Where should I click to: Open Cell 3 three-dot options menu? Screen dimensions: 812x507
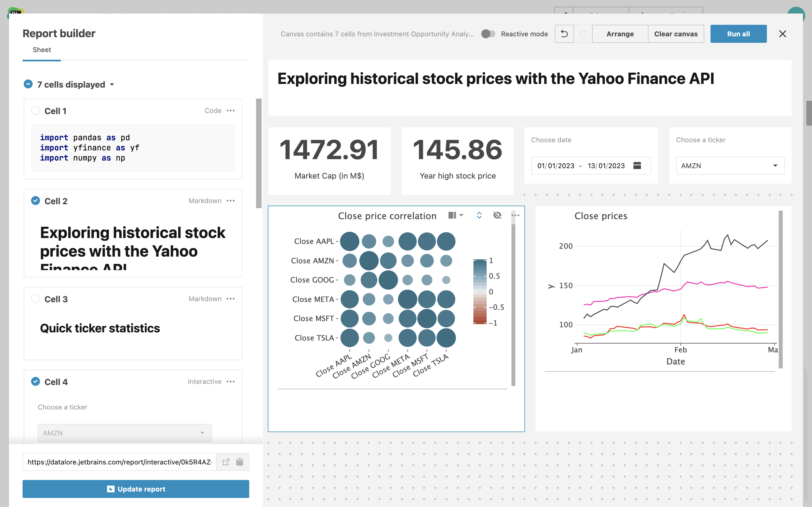(x=231, y=299)
